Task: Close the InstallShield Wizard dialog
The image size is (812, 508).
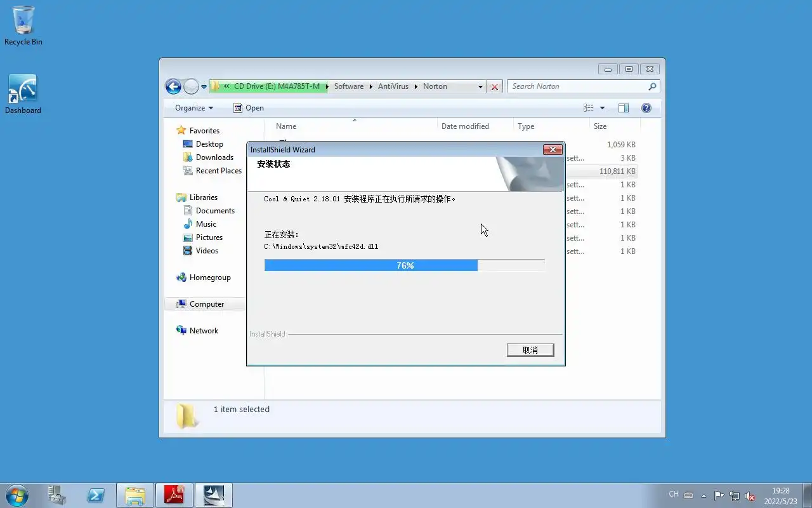Action: 553,150
